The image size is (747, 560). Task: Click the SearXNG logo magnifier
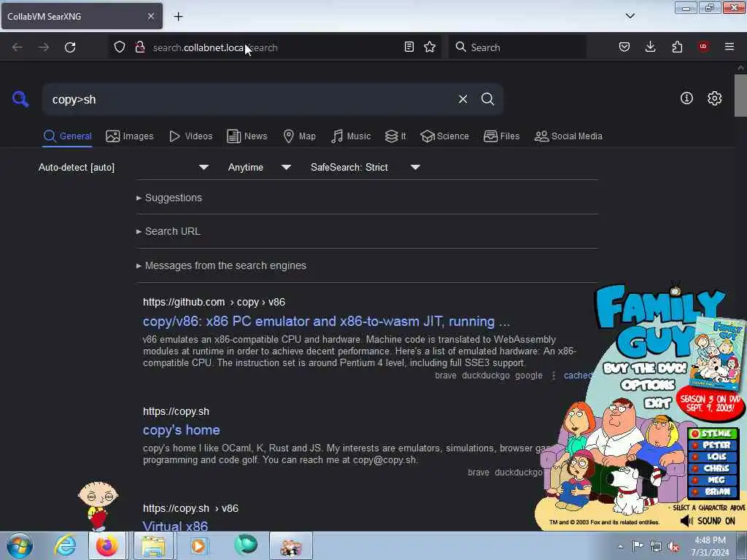[x=20, y=99]
